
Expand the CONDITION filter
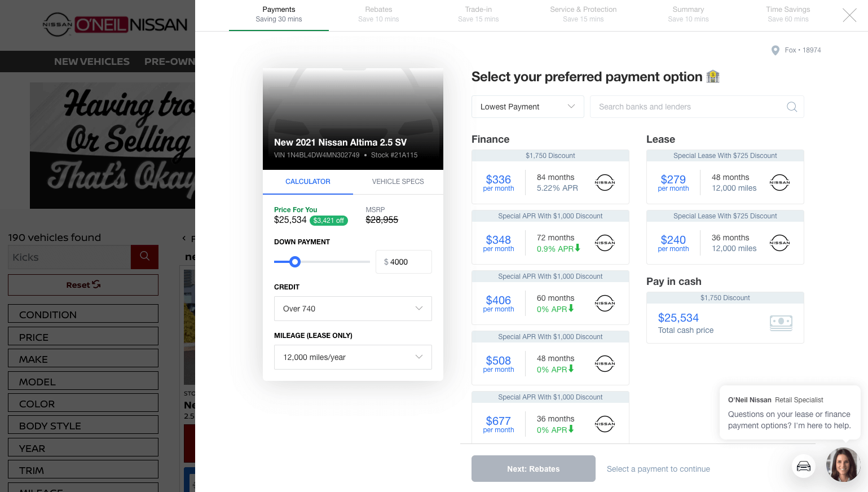pos(83,314)
